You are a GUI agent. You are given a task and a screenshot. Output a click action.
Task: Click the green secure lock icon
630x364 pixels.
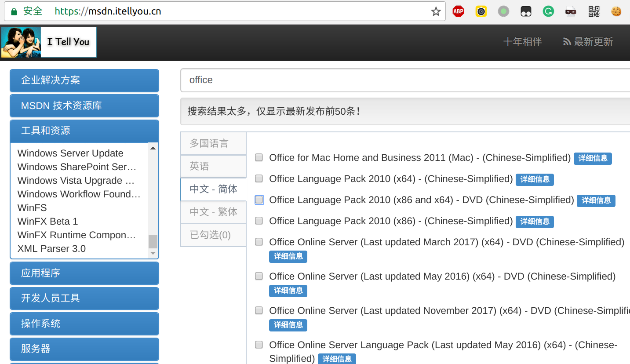14,11
